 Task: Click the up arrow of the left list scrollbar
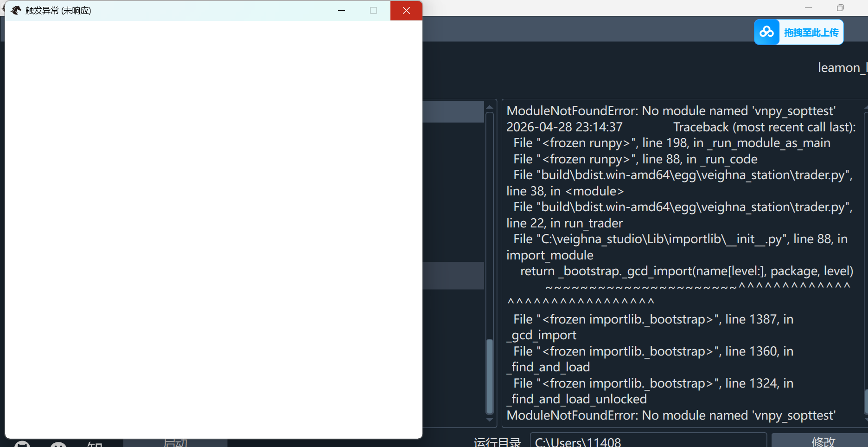pyautogui.click(x=490, y=107)
